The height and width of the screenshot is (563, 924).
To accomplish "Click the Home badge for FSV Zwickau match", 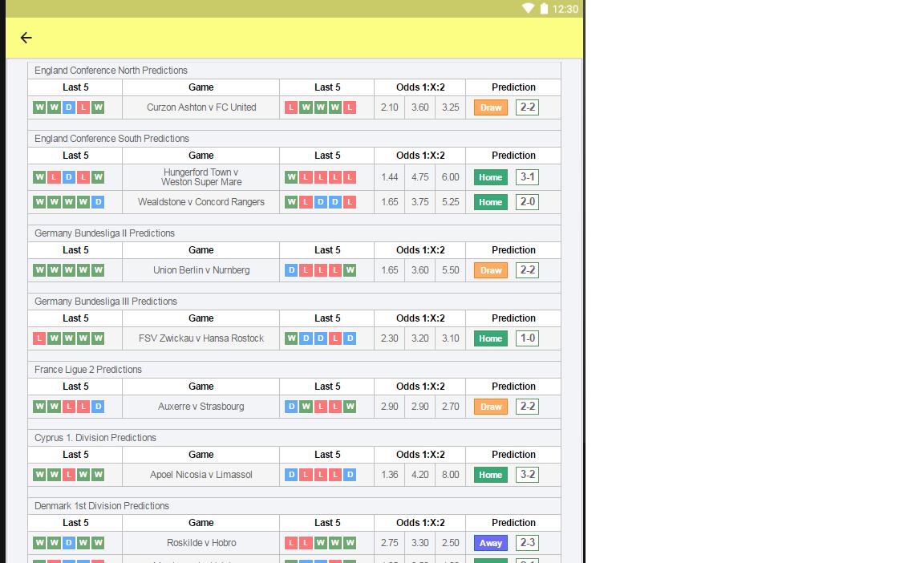I will (489, 338).
